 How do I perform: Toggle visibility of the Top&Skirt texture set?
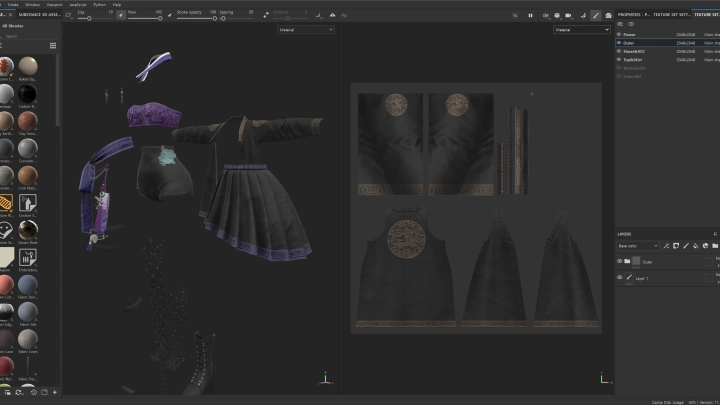(x=619, y=59)
